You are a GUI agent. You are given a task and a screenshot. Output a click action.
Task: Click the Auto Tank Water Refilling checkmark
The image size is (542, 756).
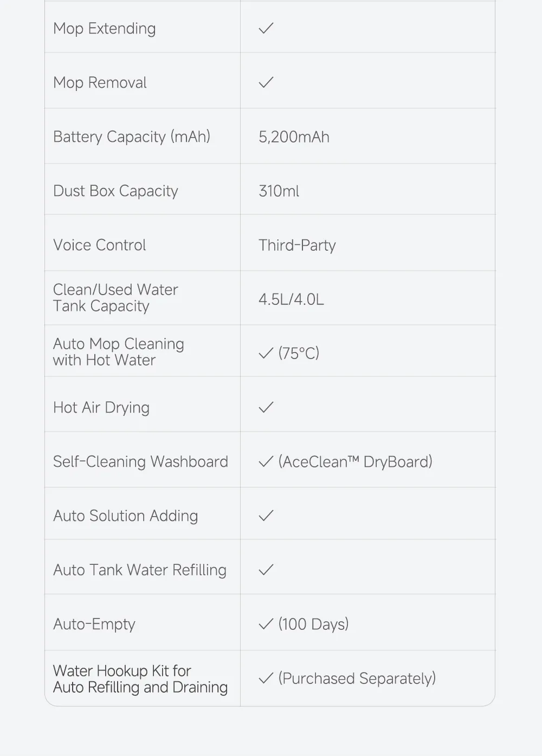click(266, 570)
